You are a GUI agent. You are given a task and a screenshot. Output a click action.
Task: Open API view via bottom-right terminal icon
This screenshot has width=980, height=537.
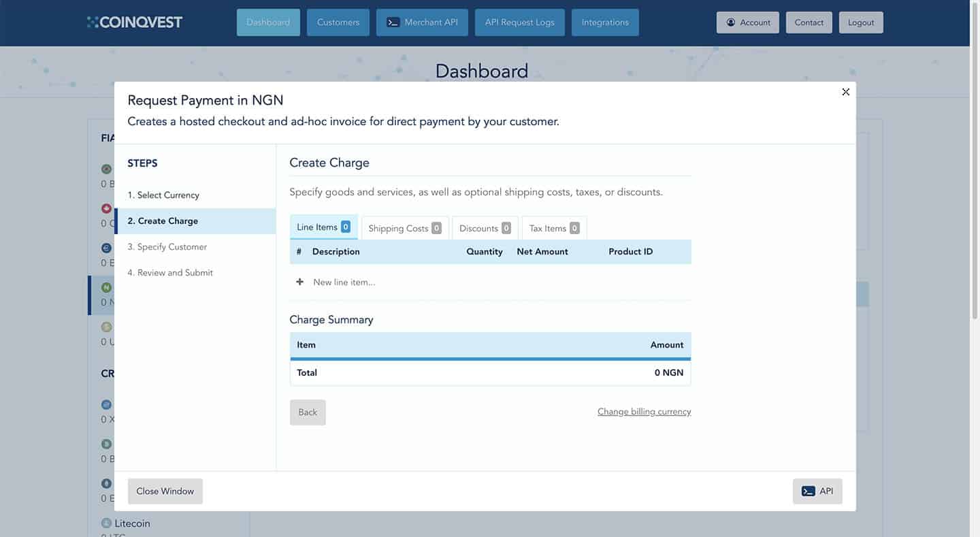pyautogui.click(x=808, y=491)
